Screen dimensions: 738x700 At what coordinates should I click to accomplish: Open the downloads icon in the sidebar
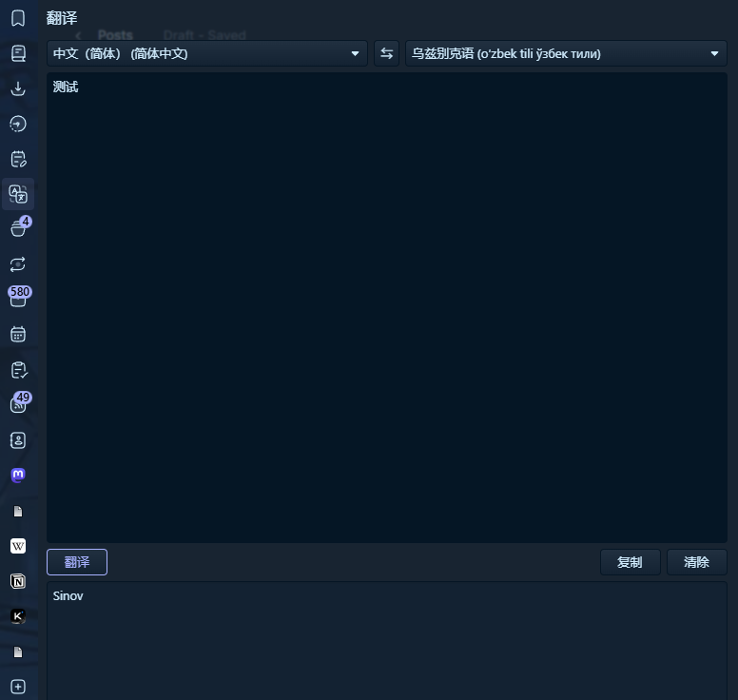pos(18,88)
